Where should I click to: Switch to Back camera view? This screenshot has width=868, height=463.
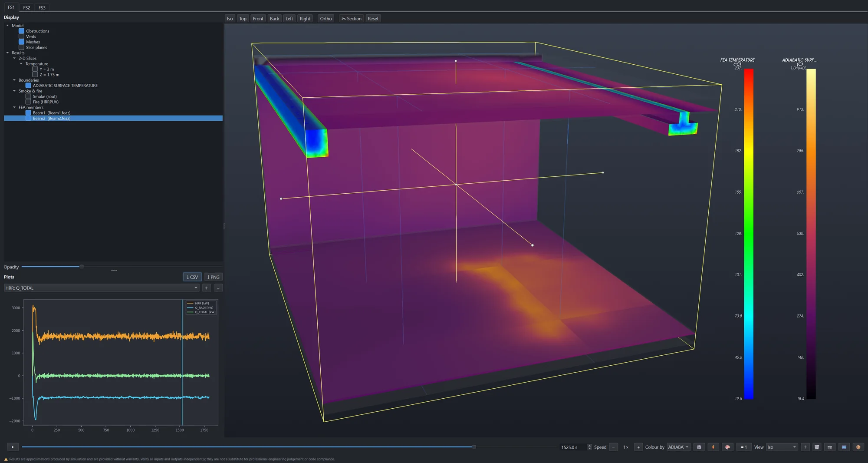point(274,19)
